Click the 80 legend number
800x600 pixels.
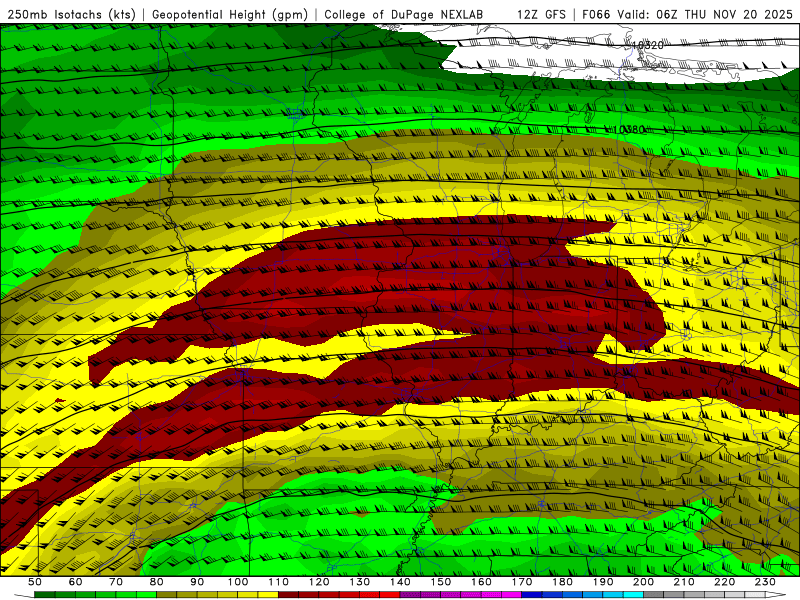coord(157,582)
